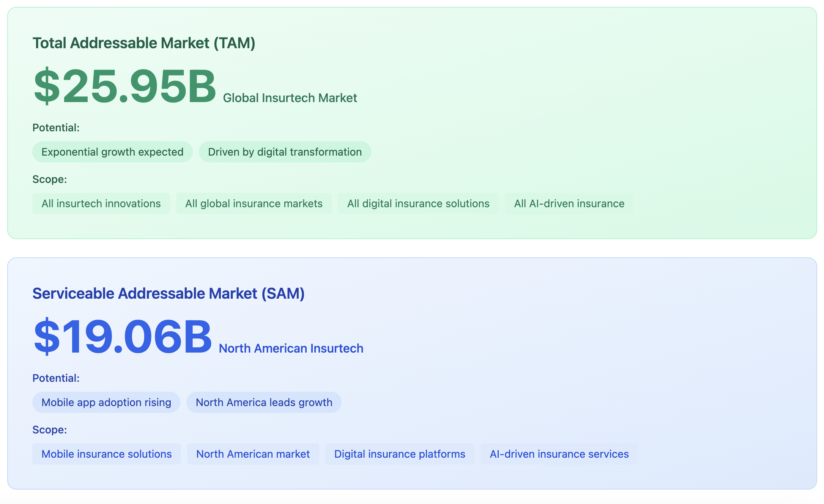Click the North American market chip
The width and height of the screenshot is (824, 504).
point(253,454)
